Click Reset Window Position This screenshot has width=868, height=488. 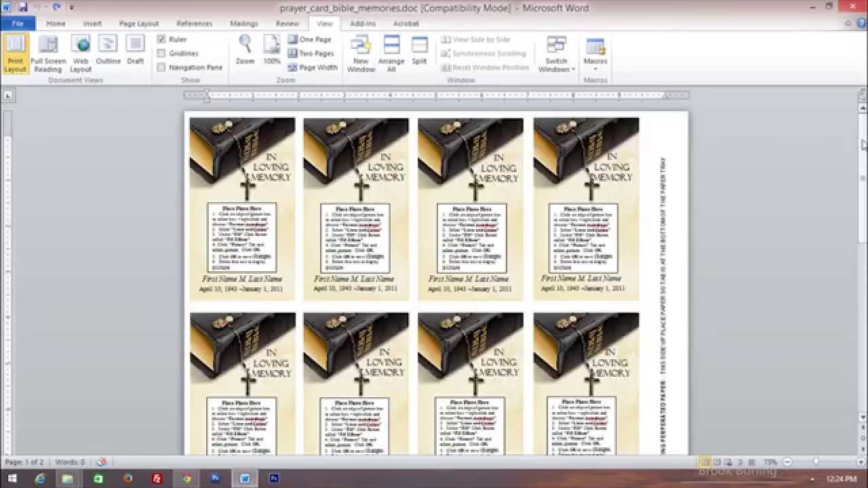485,68
